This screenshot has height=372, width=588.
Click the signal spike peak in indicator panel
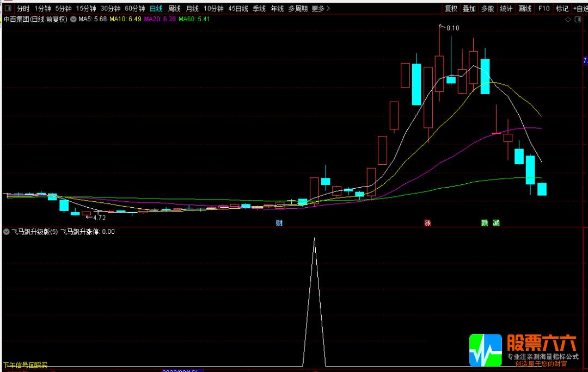(x=314, y=239)
